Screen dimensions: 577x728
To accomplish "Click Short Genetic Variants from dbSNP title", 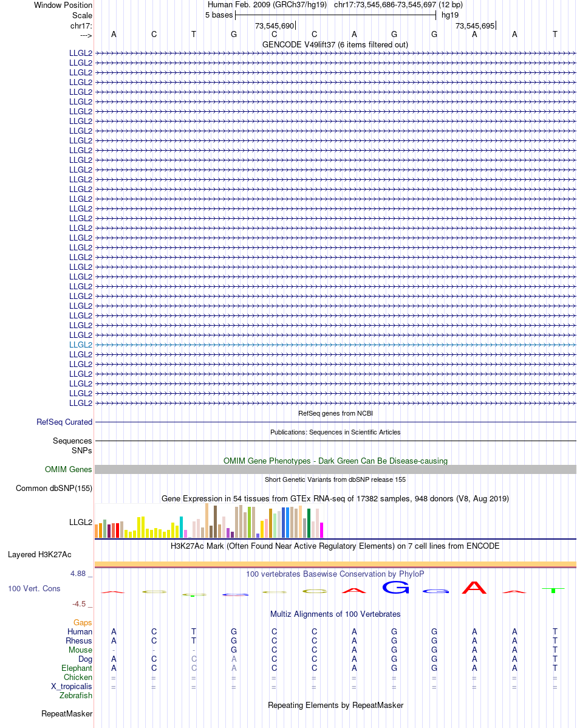I will (x=335, y=479).
